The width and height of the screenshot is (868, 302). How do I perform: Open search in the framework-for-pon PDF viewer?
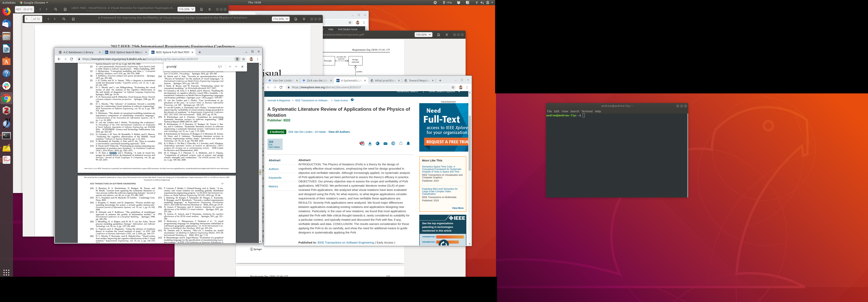[x=64, y=19]
